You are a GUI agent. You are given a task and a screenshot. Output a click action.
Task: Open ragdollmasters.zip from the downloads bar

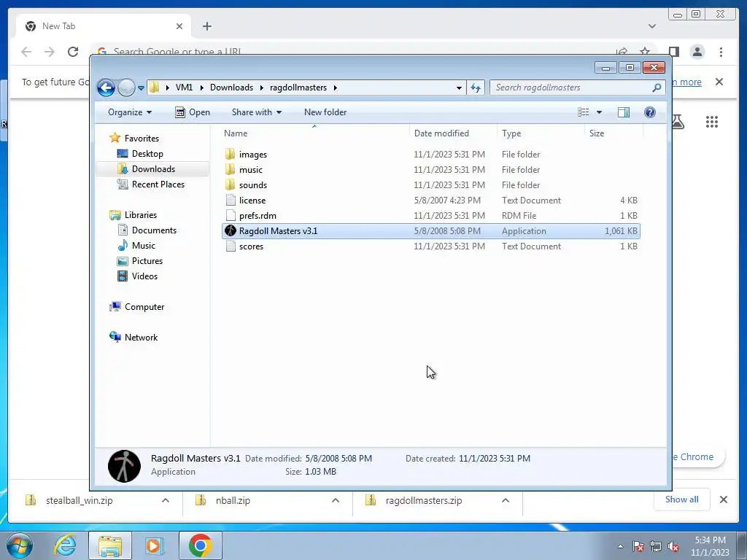[423, 500]
